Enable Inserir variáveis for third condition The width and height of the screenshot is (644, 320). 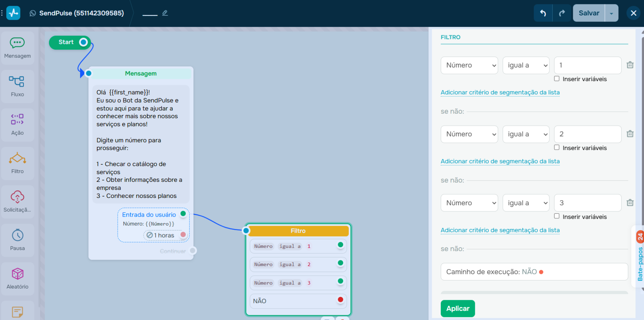point(557,216)
